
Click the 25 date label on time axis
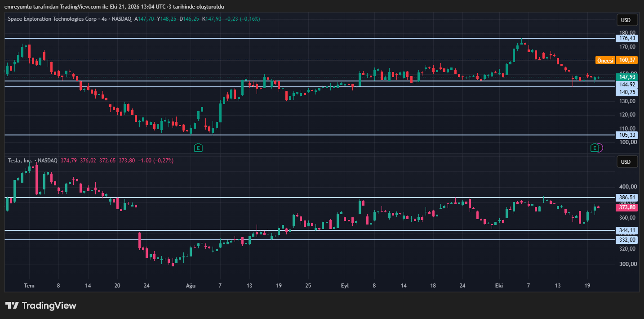click(308, 286)
